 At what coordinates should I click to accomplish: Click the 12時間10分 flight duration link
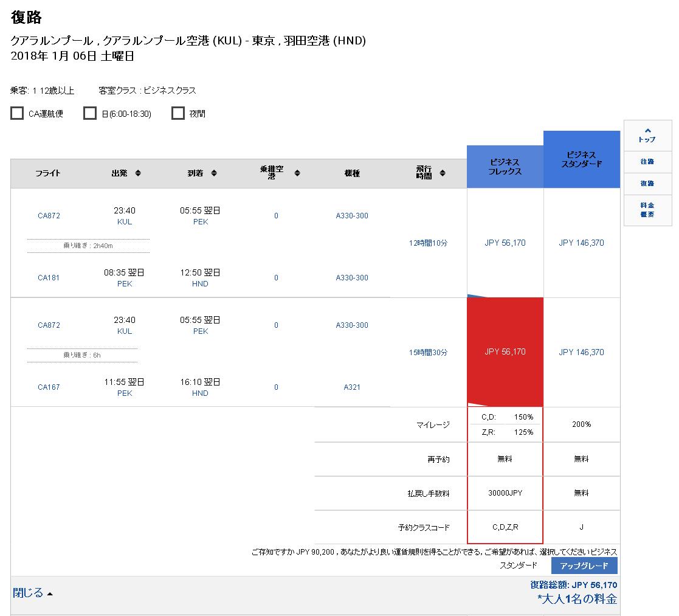pyautogui.click(x=429, y=243)
